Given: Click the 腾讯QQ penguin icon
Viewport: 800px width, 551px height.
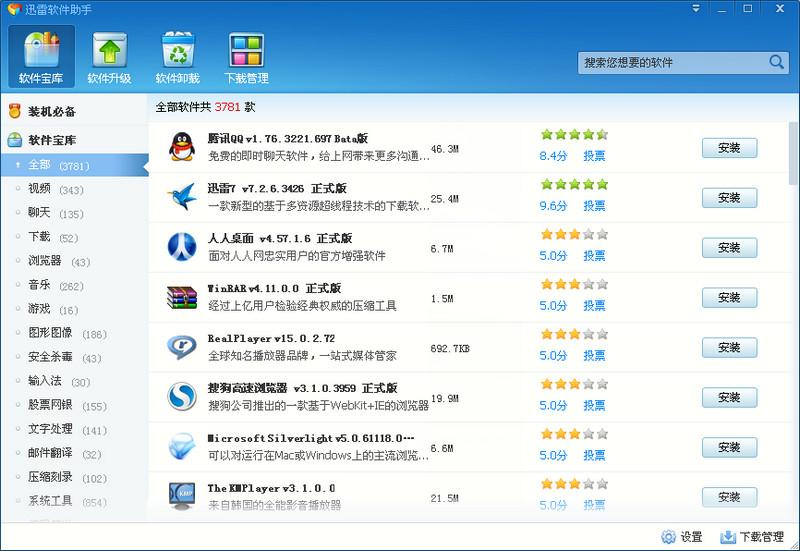Looking at the screenshot, I should pos(182,147).
